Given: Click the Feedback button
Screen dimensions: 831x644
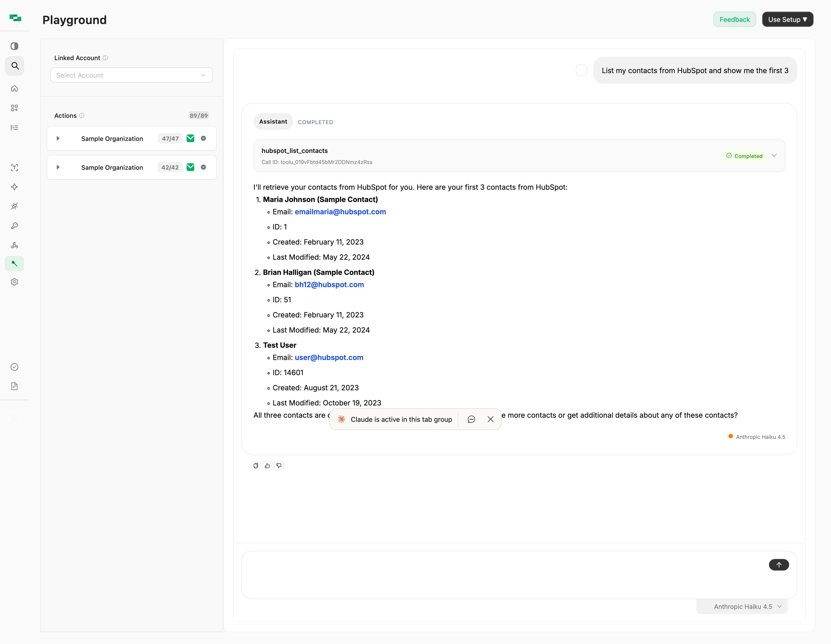Looking at the screenshot, I should [x=734, y=19].
